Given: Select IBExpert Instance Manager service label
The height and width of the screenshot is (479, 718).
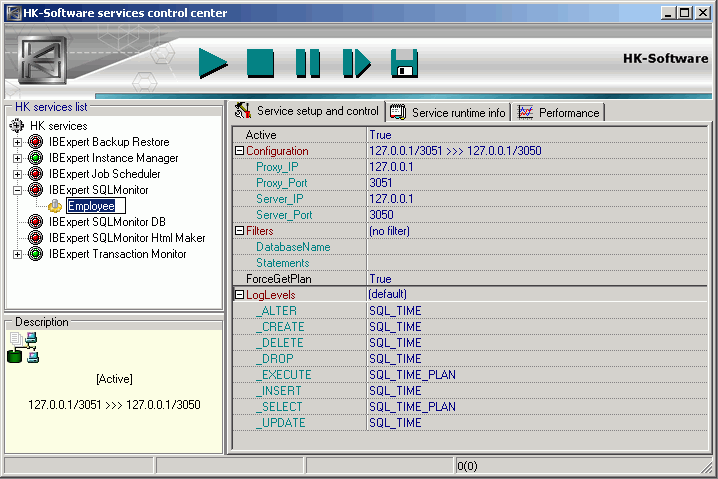Looking at the screenshot, I should (114, 158).
